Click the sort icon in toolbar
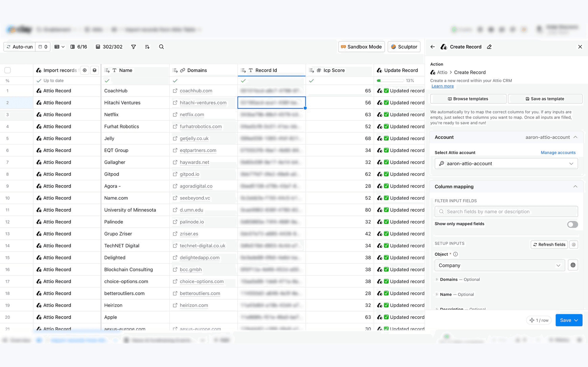Viewport: 588px width, 367px height. pyautogui.click(x=147, y=47)
